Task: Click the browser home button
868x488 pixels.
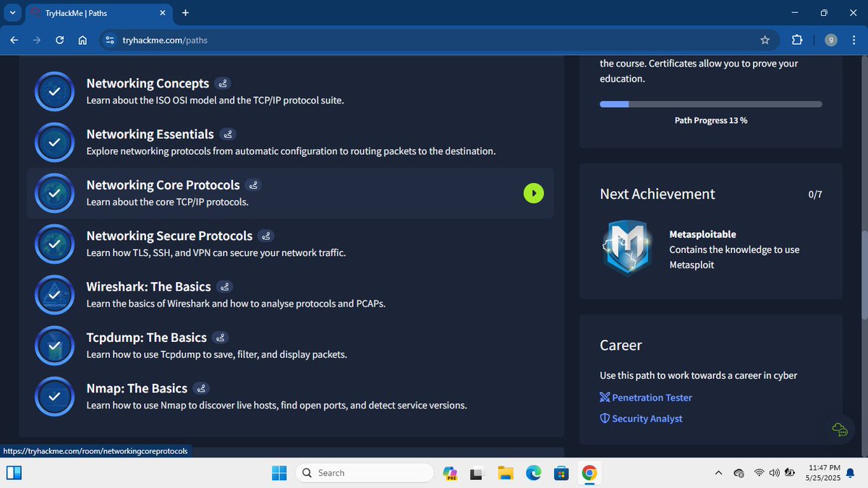Action: click(82, 40)
